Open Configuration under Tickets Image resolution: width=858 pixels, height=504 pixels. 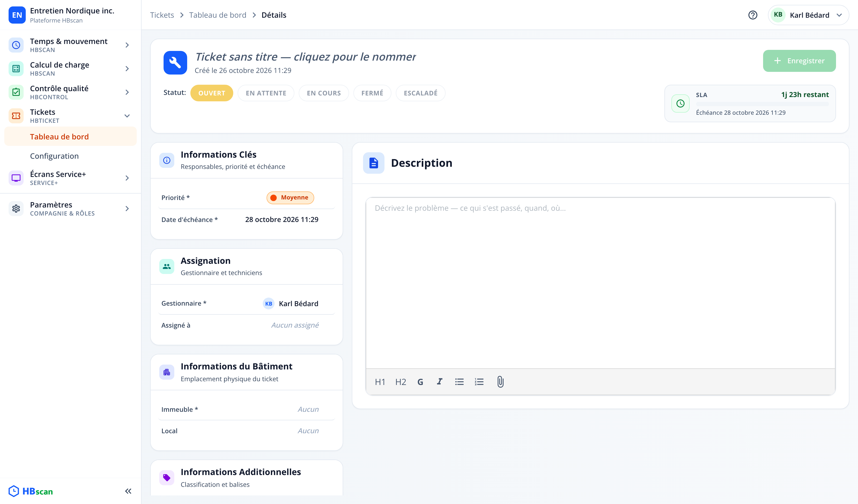pos(71,156)
